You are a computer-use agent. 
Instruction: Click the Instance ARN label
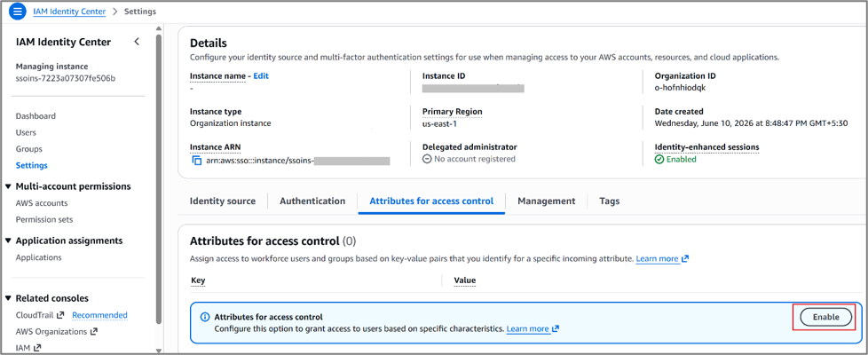click(x=216, y=146)
